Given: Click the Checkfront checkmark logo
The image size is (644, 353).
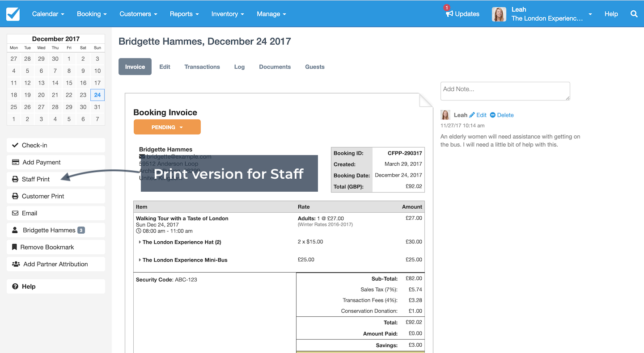Looking at the screenshot, I should point(13,14).
